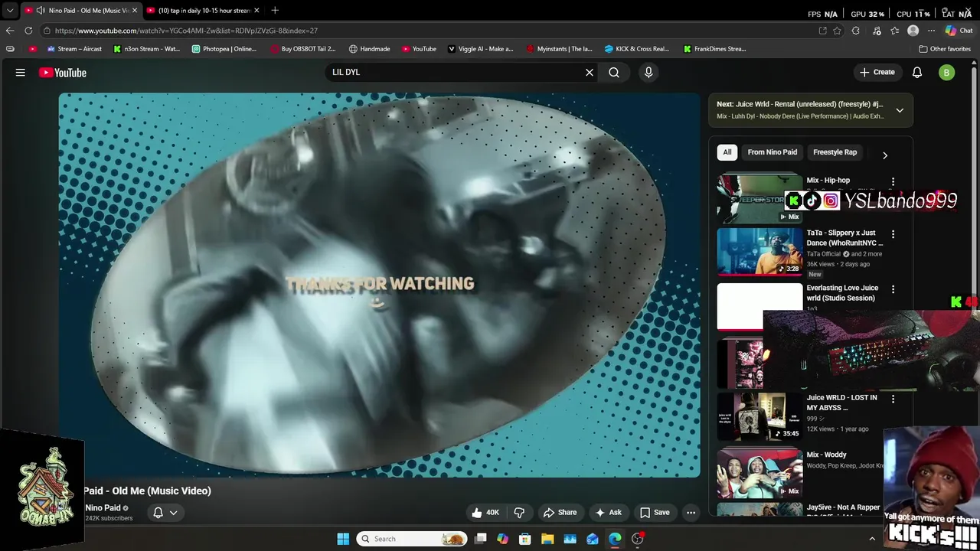Add page to favorites star
The image size is (980, 551).
[838, 31]
